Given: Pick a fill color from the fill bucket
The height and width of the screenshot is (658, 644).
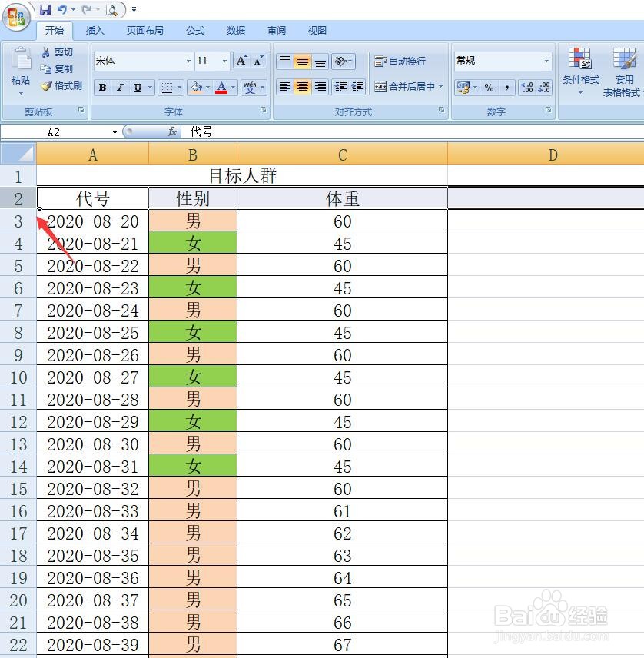Looking at the screenshot, I should (198, 87).
